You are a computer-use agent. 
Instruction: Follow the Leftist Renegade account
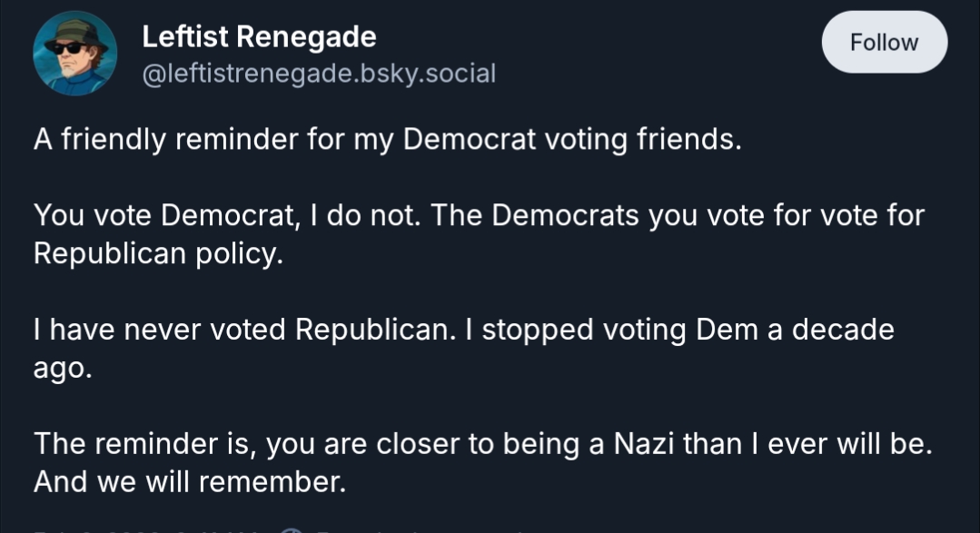(884, 43)
